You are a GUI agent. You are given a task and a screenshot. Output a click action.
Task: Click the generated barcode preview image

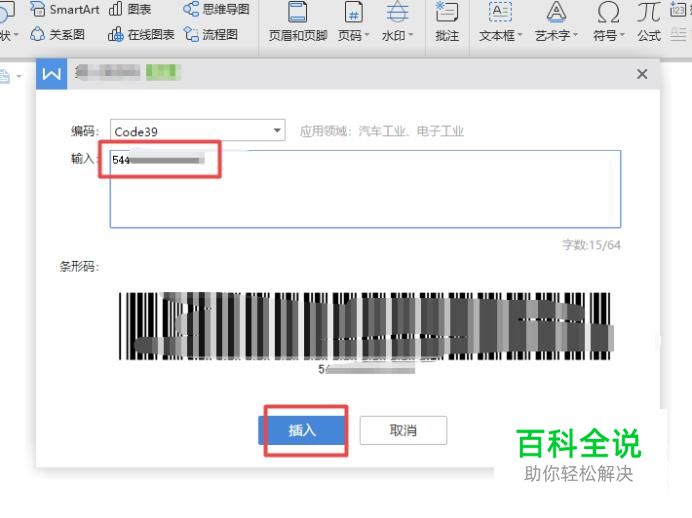[x=365, y=326]
